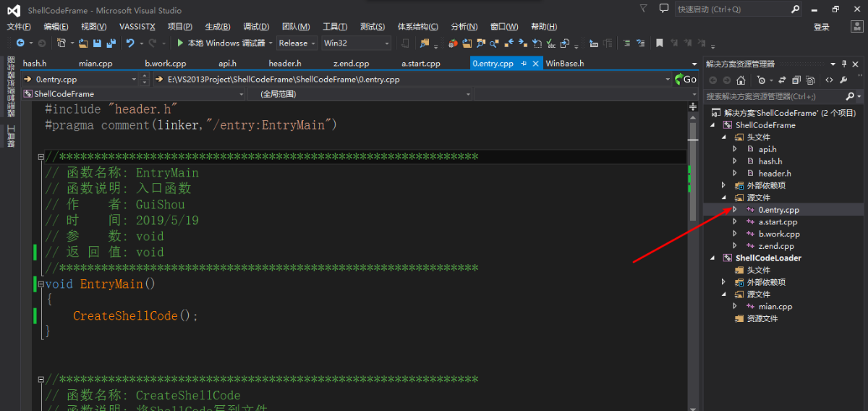868x411 pixels.
Task: Click the feedback speech bubble icon
Action: click(x=663, y=9)
